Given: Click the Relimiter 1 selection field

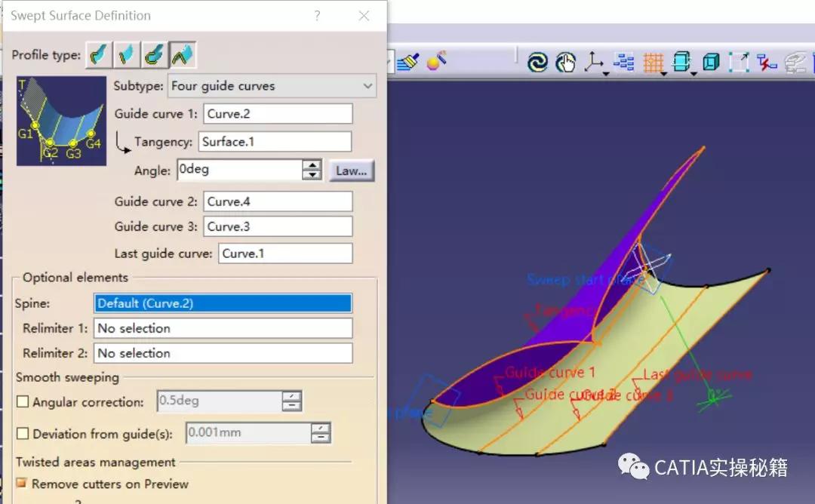Looking at the screenshot, I should [x=223, y=328].
